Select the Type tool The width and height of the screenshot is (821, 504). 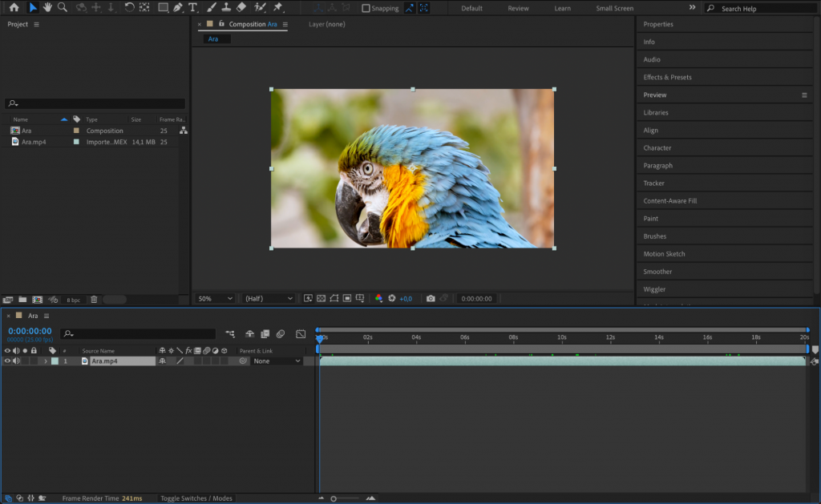point(192,8)
